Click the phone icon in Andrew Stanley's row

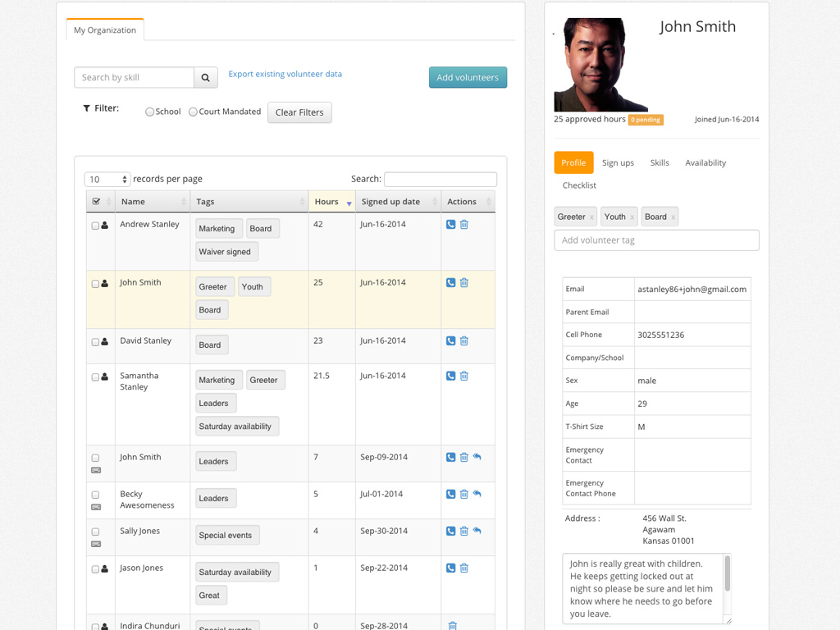coord(450,225)
